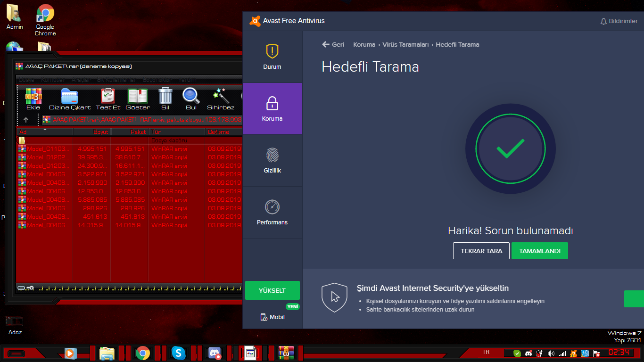The height and width of the screenshot is (362, 644).
Task: Select the Model_C1103 archive row
Action: pyautogui.click(x=130, y=149)
